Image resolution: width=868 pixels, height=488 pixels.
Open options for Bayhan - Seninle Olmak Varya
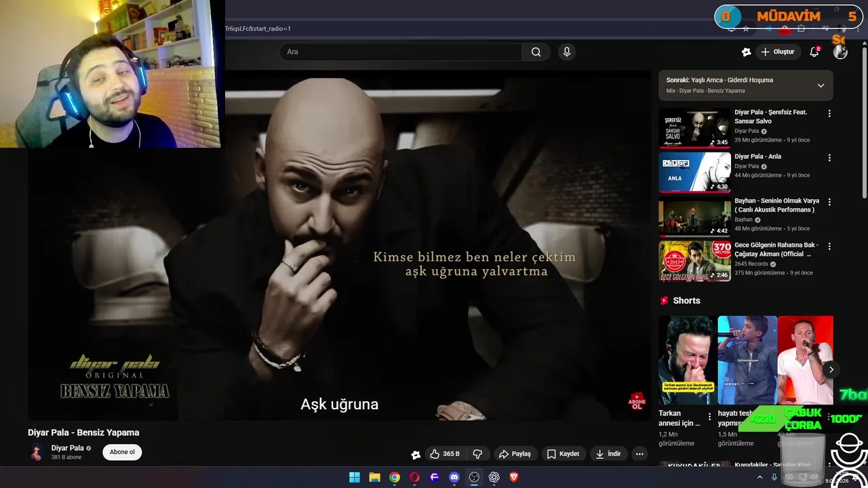click(829, 202)
